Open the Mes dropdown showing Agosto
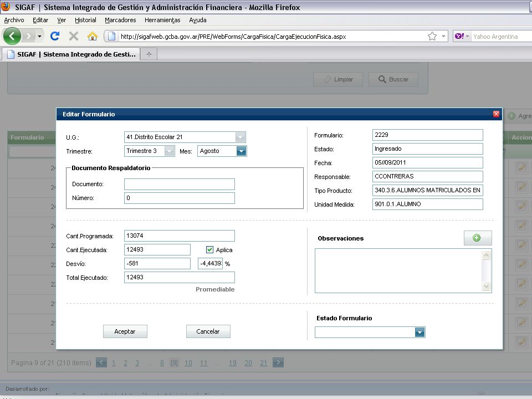Image resolution: width=532 pixels, height=399 pixels. (x=241, y=151)
